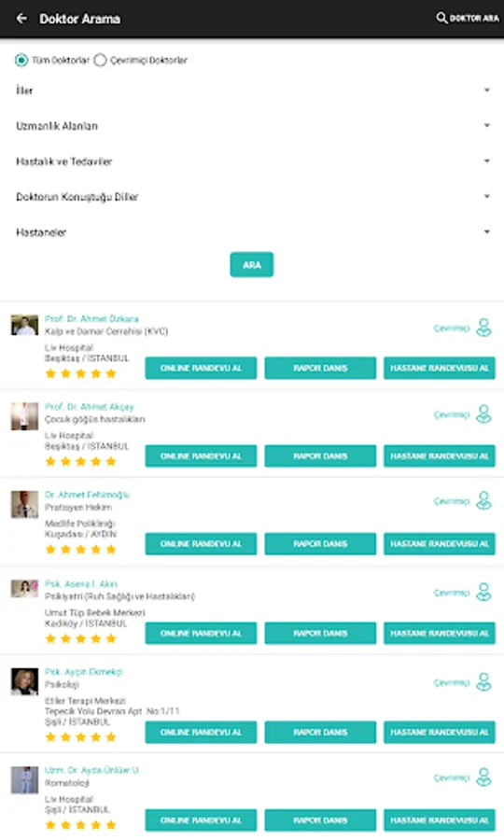Open Psk. Asena Akın name link

coord(81,583)
